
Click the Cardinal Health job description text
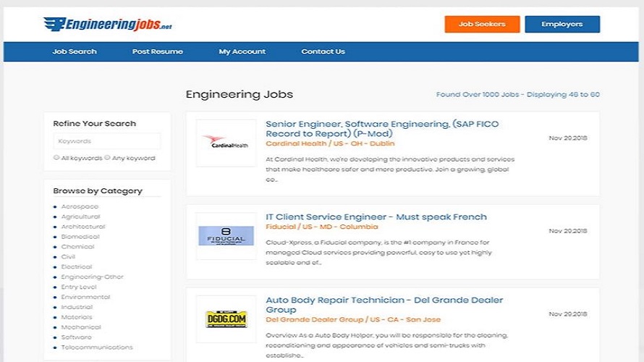pos(390,169)
